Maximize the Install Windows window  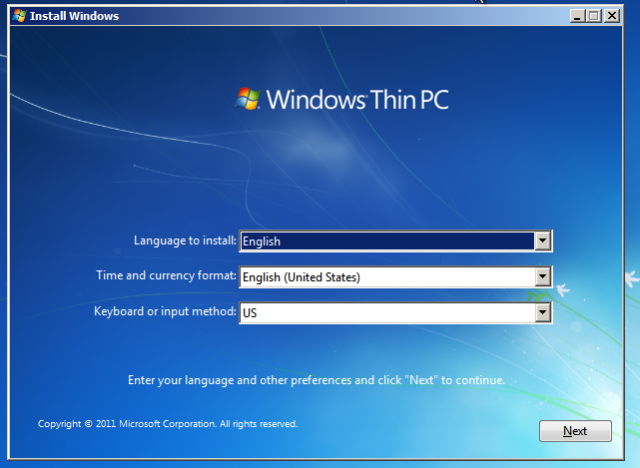pyautogui.click(x=594, y=16)
